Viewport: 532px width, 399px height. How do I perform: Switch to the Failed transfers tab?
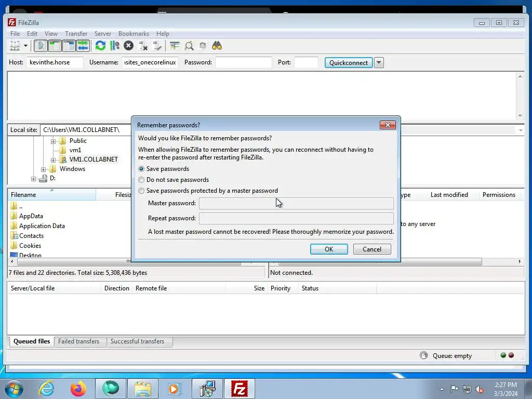(79, 341)
